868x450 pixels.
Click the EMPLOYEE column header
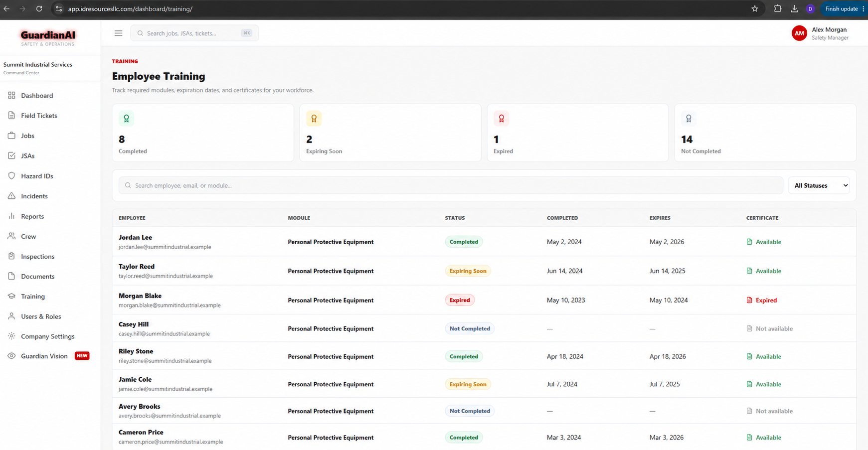[132, 218]
